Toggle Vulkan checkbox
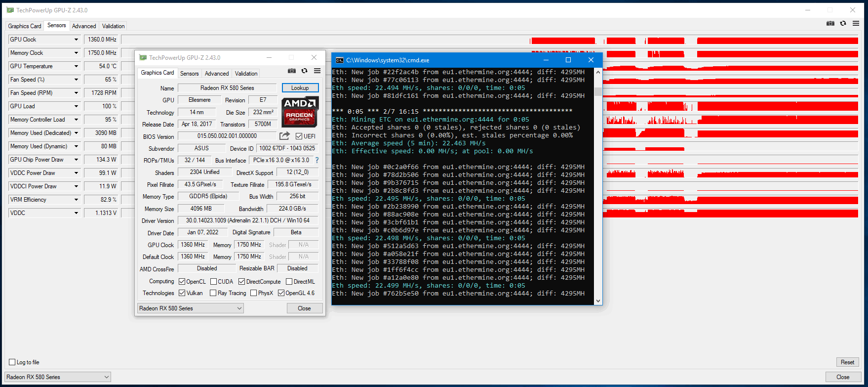868x387 pixels. point(182,293)
